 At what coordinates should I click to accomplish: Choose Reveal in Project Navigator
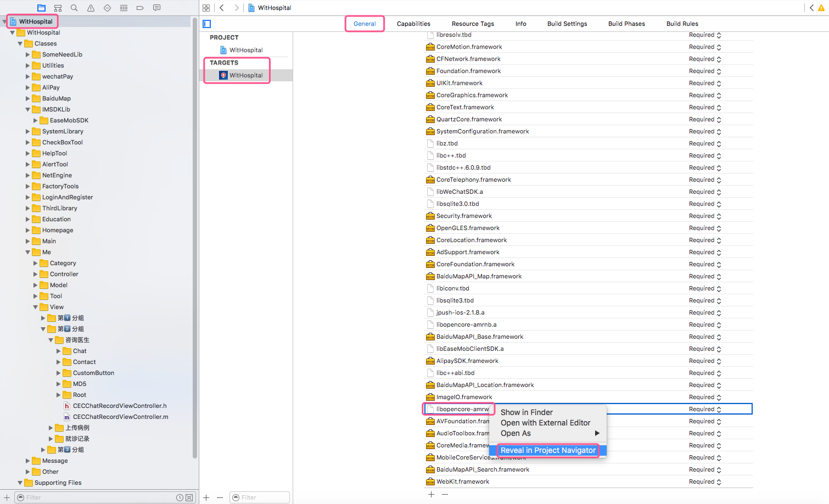(548, 450)
